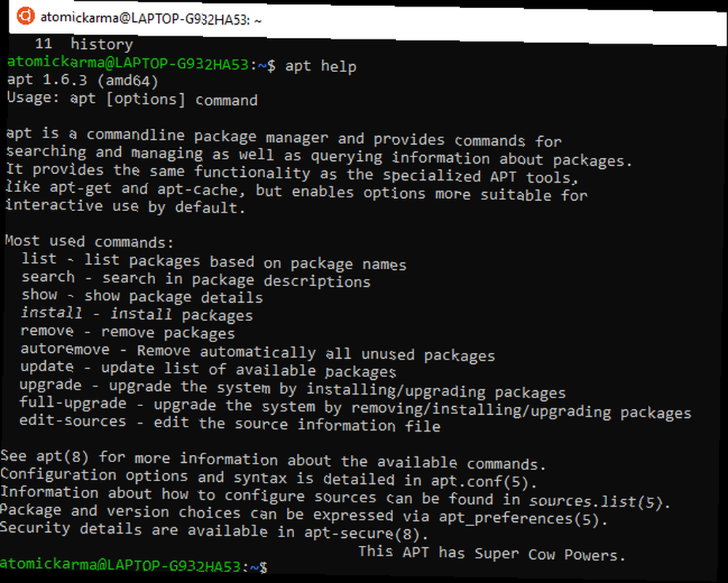The height and width of the screenshot is (583, 728).
Task: Click the Ubuntu logo icon in title bar
Action: click(25, 16)
